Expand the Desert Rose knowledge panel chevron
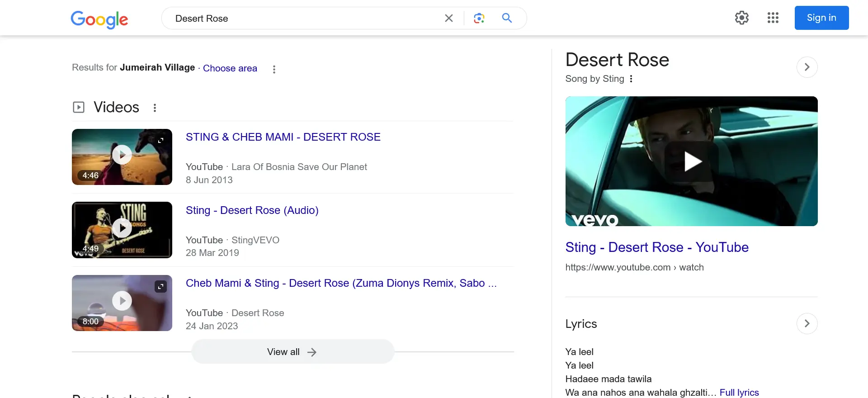 pyautogui.click(x=807, y=67)
